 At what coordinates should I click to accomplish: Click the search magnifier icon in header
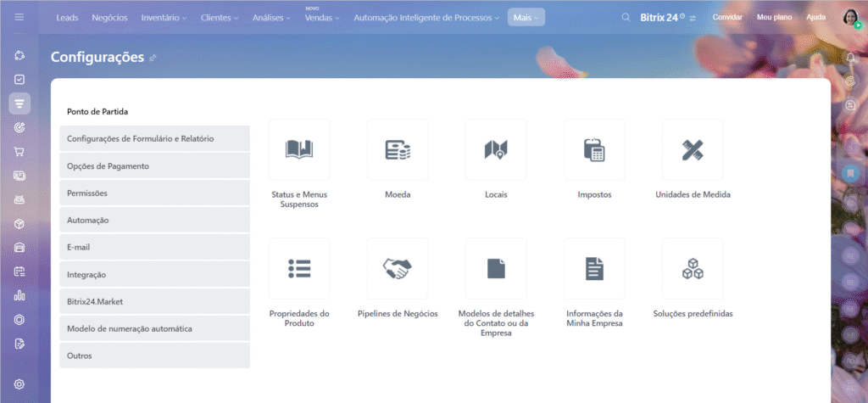(x=626, y=17)
